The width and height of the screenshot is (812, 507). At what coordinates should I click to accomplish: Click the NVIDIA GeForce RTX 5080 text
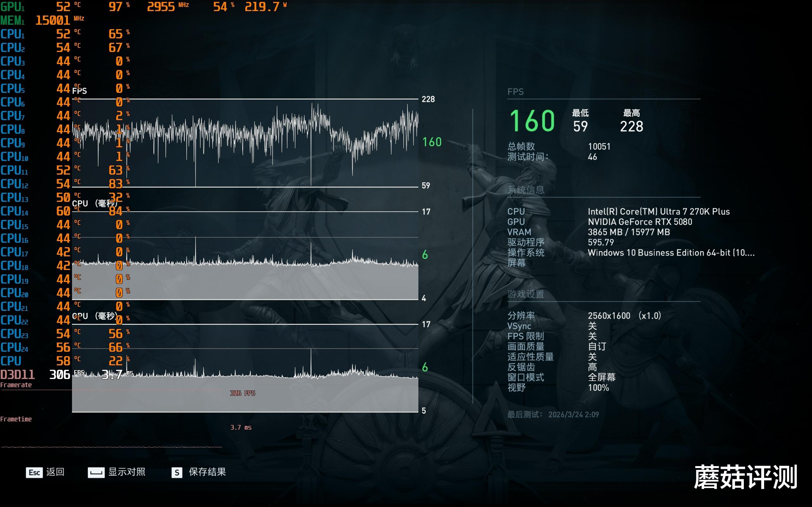tap(639, 221)
